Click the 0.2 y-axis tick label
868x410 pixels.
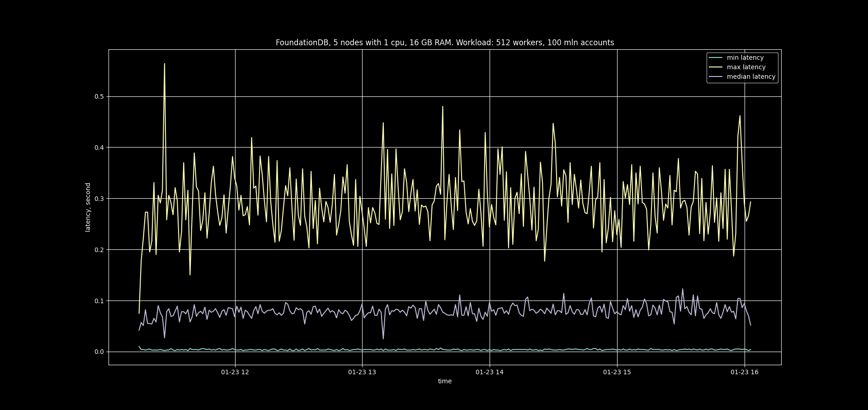[99, 250]
